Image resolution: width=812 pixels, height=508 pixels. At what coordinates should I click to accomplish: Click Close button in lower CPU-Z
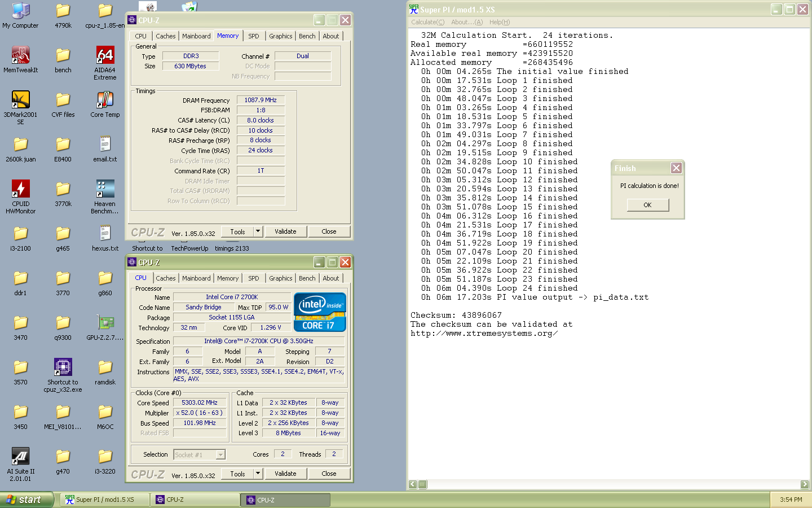[329, 474]
